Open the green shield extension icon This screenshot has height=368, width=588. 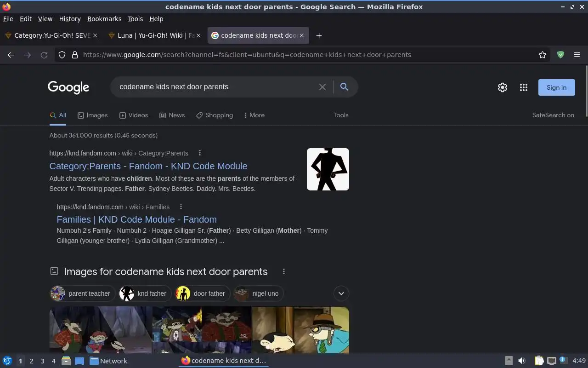[x=560, y=55]
